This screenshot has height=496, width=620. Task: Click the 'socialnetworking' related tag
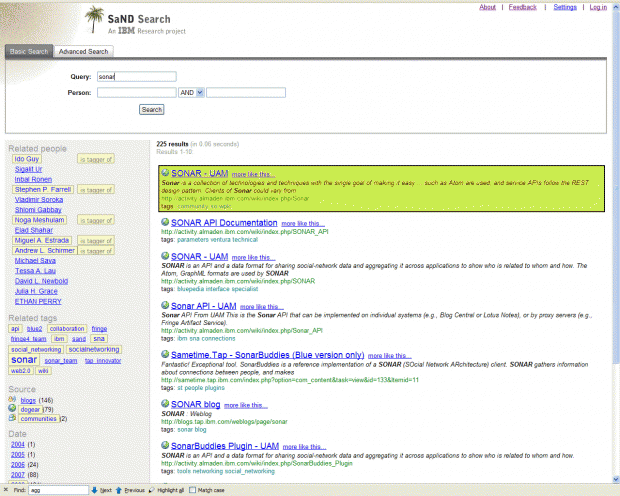click(x=94, y=349)
